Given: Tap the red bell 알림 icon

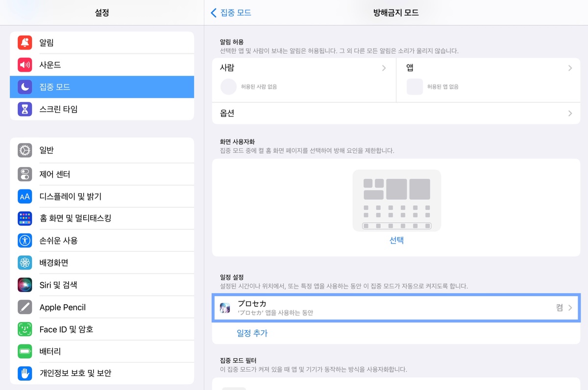Looking at the screenshot, I should [25, 43].
